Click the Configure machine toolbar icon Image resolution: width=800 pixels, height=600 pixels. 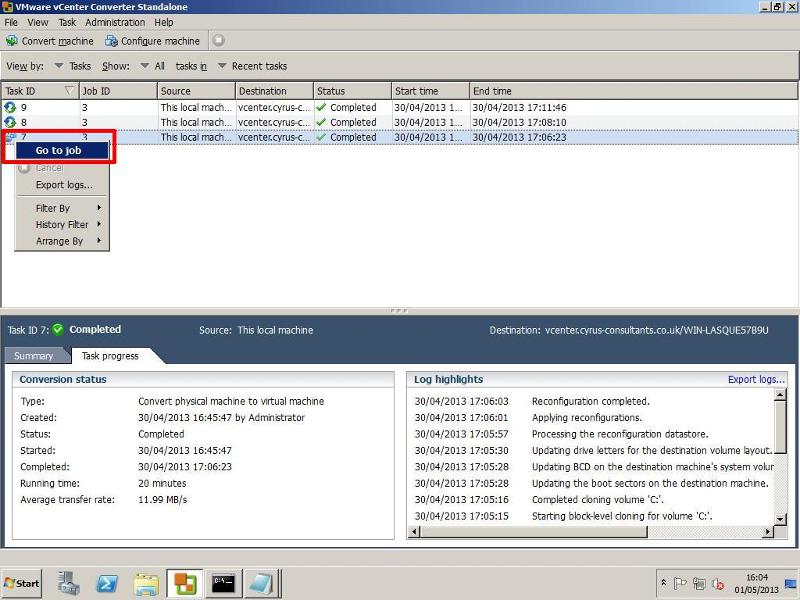point(111,41)
